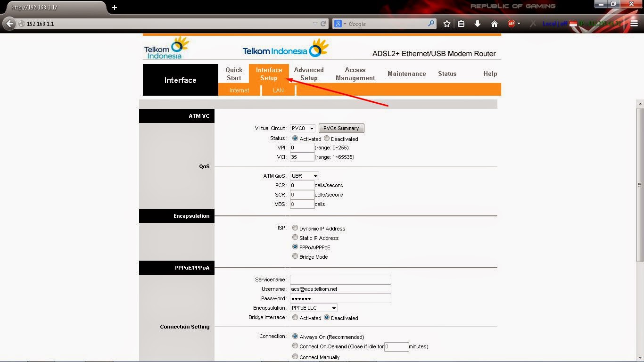Open the Help tab
Image resolution: width=644 pixels, height=362 pixels.
pyautogui.click(x=490, y=74)
